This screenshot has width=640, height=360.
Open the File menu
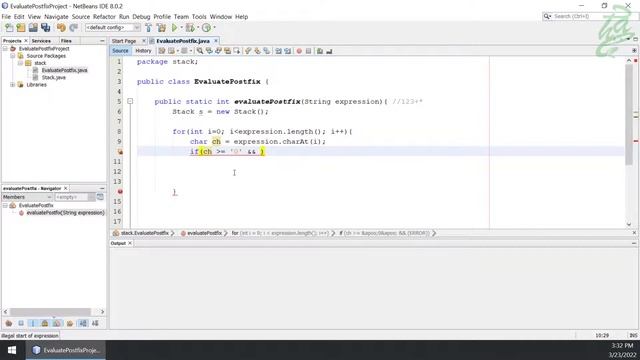6,17
